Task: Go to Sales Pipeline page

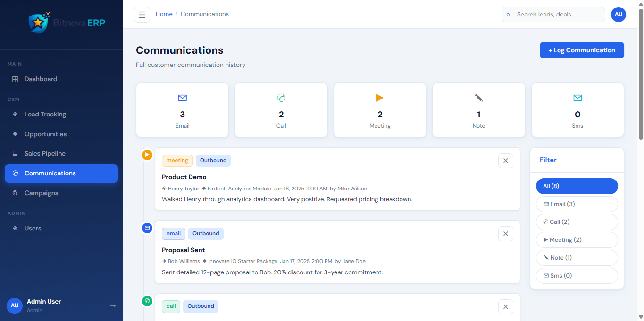Action: 45,154
